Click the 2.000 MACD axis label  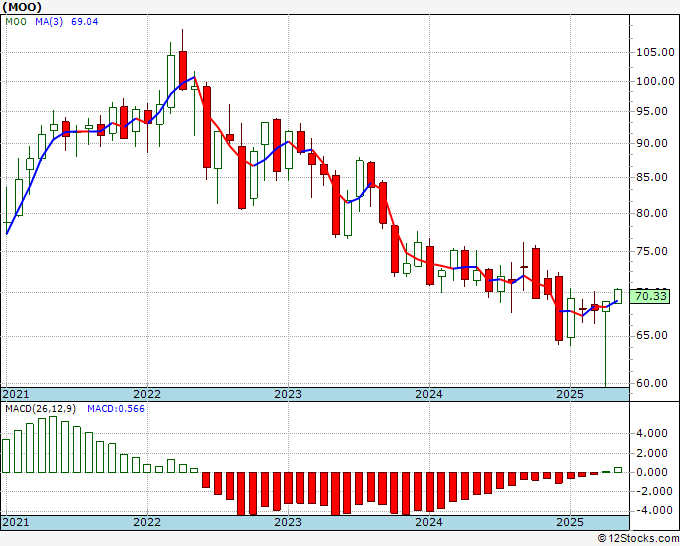[x=652, y=454]
